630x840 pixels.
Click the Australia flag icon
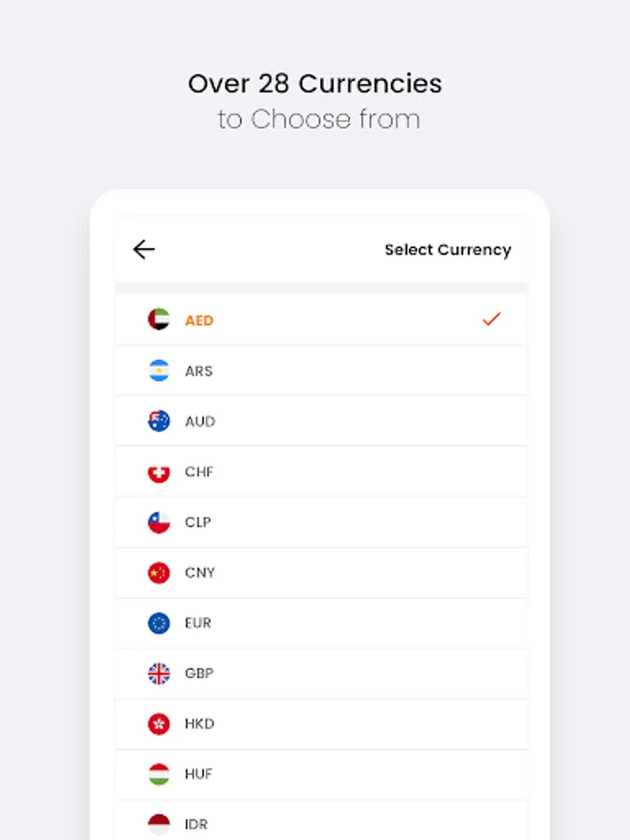159,421
